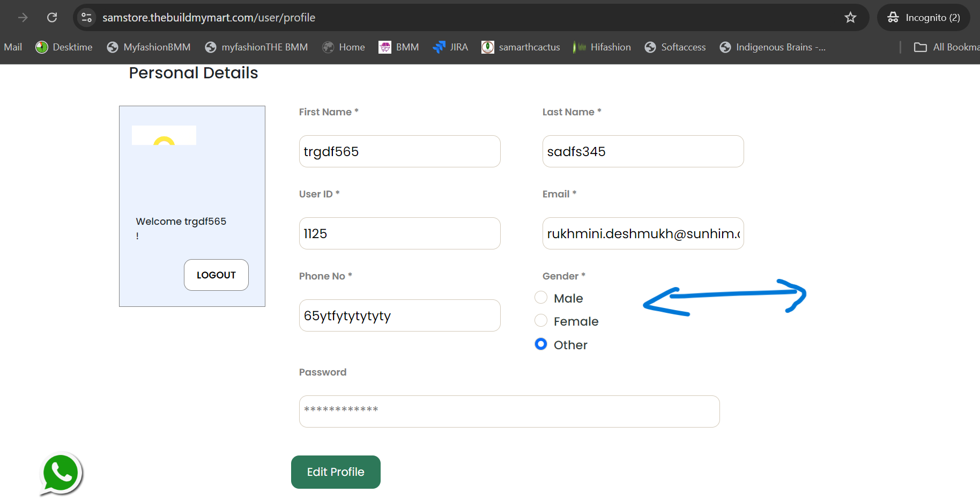The image size is (980, 500).
Task: Click the Password input field
Action: tap(509, 411)
